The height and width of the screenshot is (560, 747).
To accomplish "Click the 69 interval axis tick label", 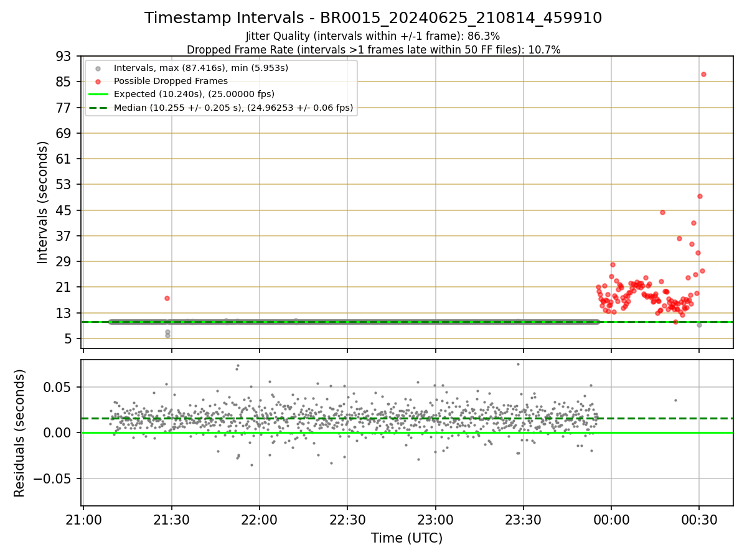I will 65,133.
